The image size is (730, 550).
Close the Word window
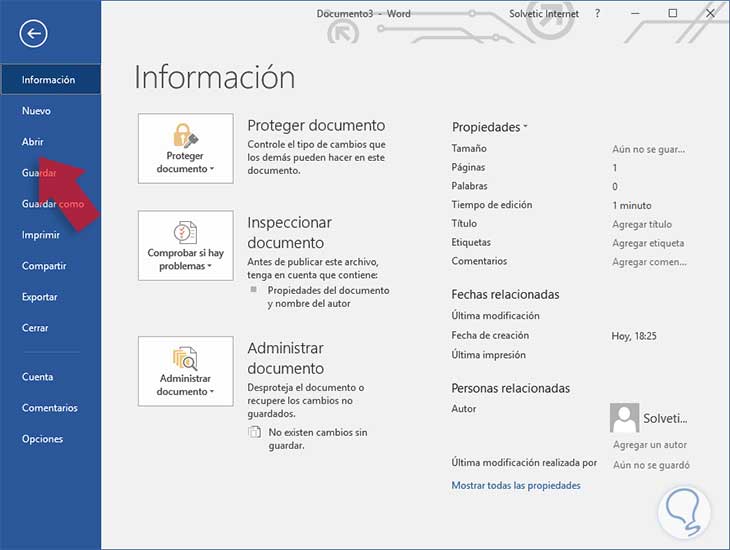(x=710, y=14)
